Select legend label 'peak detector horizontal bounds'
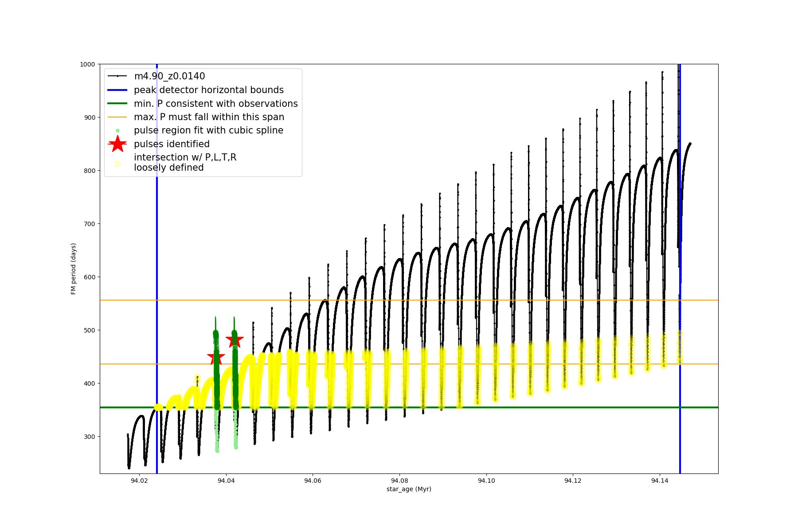The image size is (798, 532). coord(208,90)
